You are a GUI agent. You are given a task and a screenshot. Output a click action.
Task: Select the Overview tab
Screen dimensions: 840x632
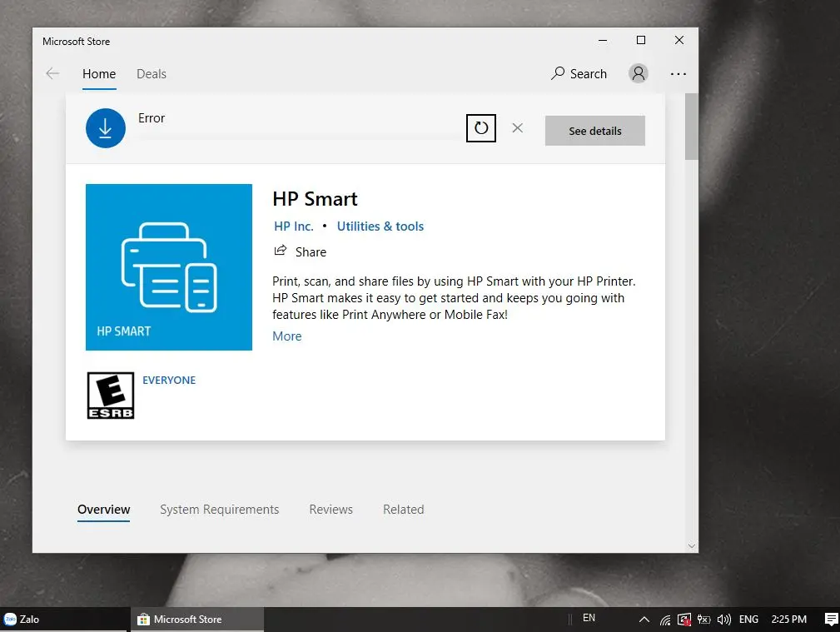tap(104, 510)
